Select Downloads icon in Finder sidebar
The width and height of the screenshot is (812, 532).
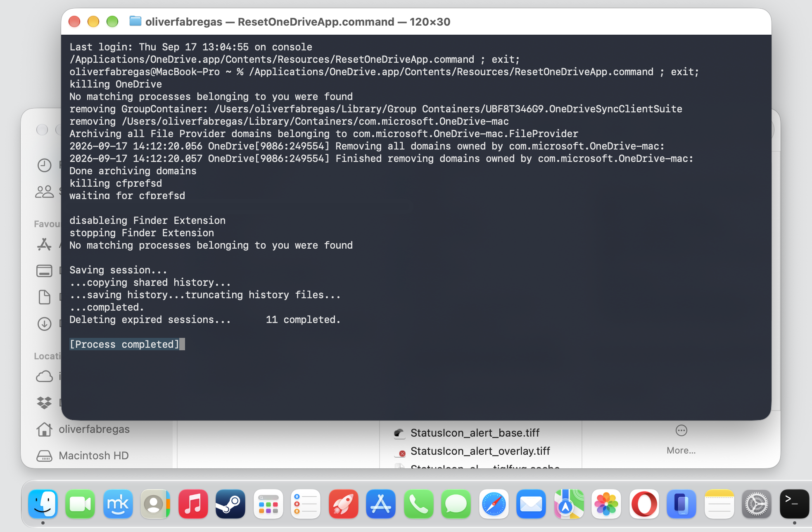pos(45,323)
